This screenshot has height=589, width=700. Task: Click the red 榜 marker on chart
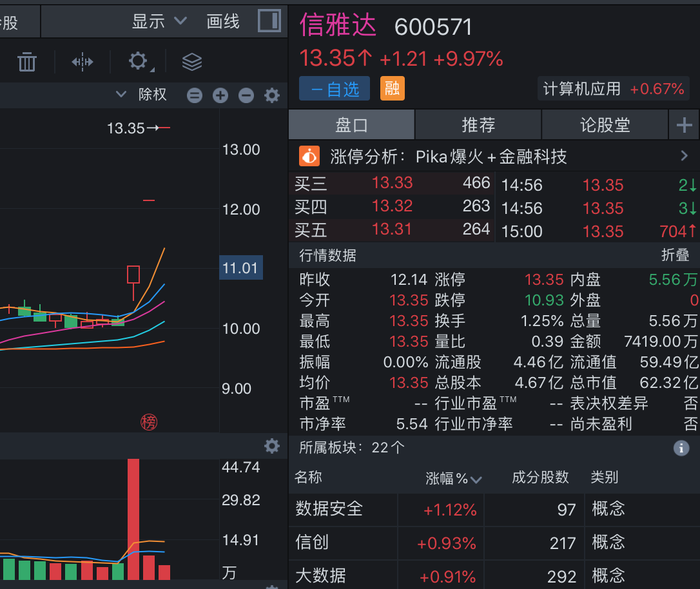[x=149, y=422]
